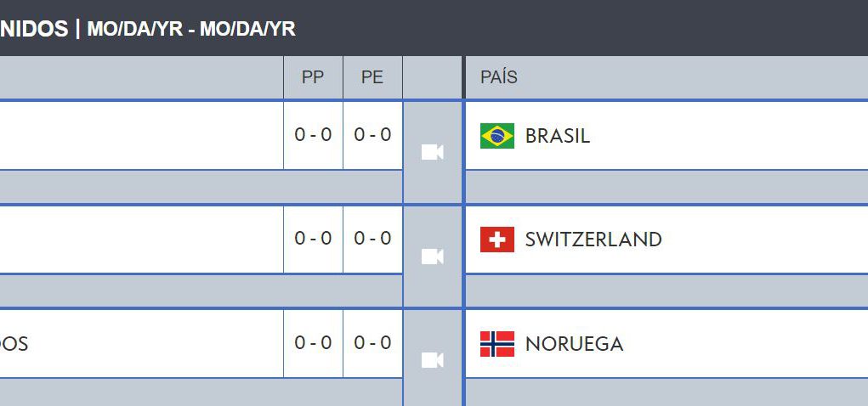Select the SWITZERLAND country name
868x406 pixels.
point(593,240)
